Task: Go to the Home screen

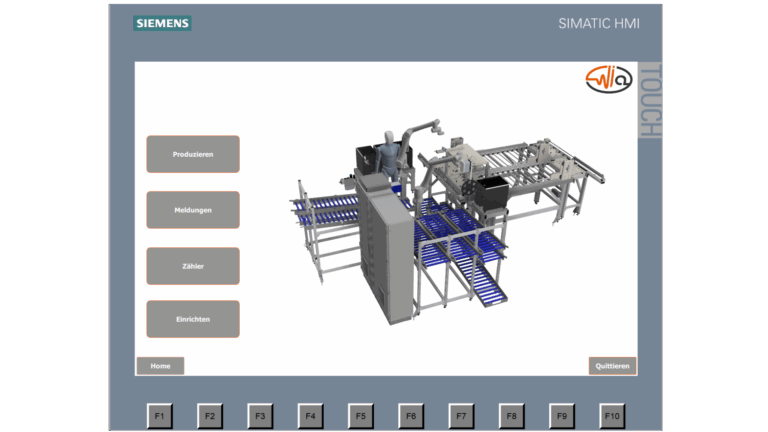Action: pyautogui.click(x=160, y=366)
